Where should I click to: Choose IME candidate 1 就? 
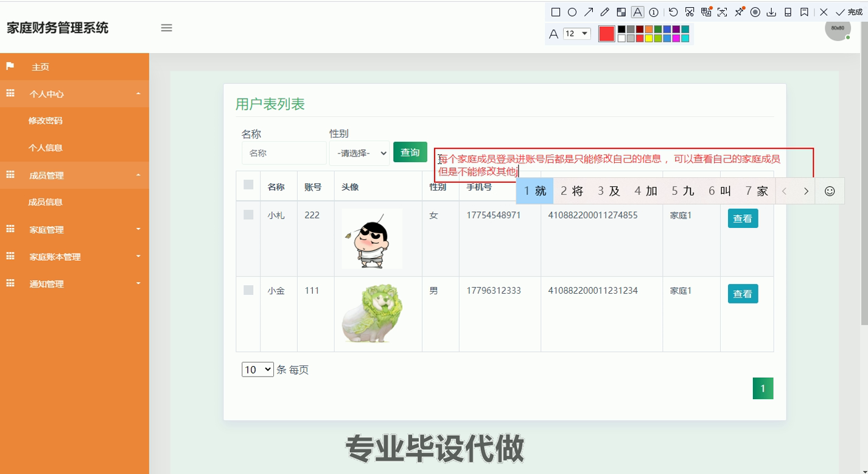pos(534,191)
